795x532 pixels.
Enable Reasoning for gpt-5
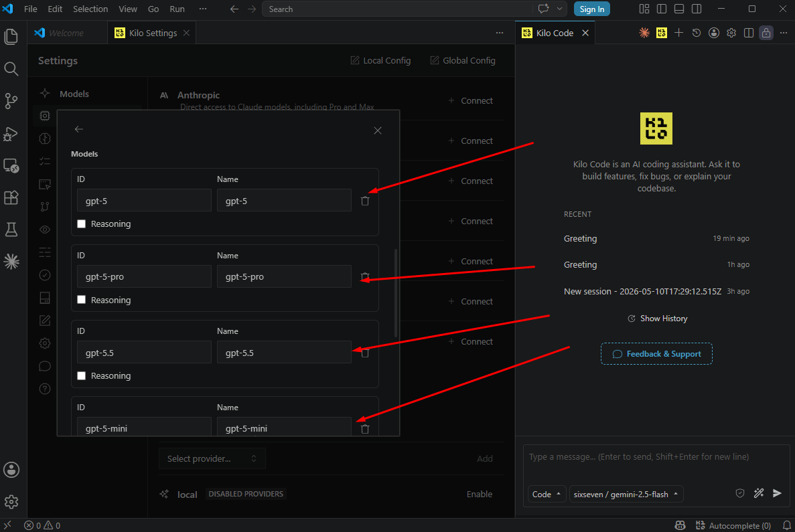click(x=81, y=224)
